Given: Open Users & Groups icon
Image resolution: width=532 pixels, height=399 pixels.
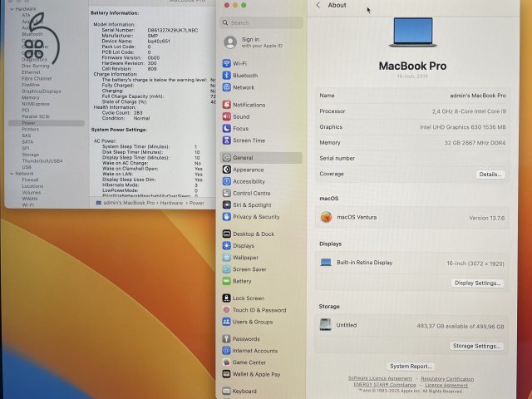Looking at the screenshot, I should click(x=226, y=322).
